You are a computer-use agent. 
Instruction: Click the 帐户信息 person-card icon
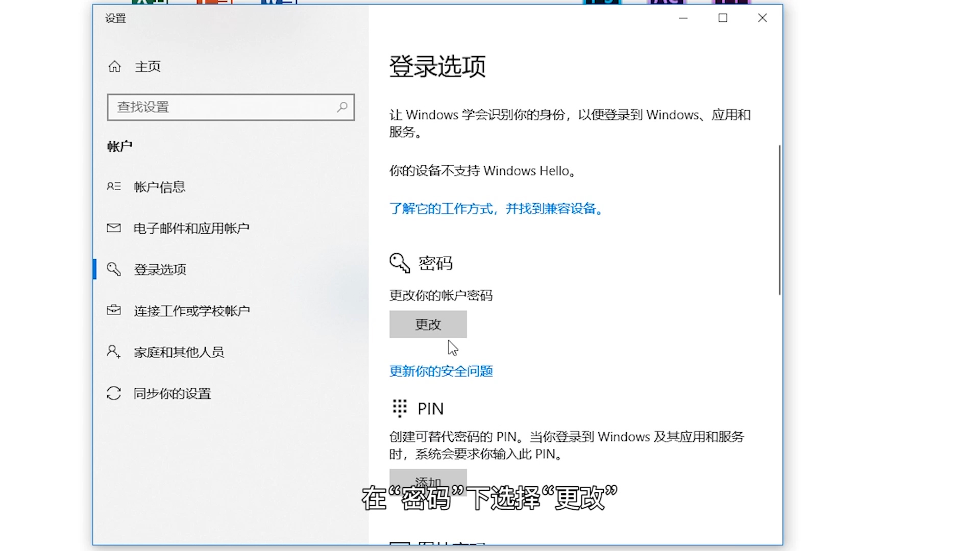pos(114,186)
